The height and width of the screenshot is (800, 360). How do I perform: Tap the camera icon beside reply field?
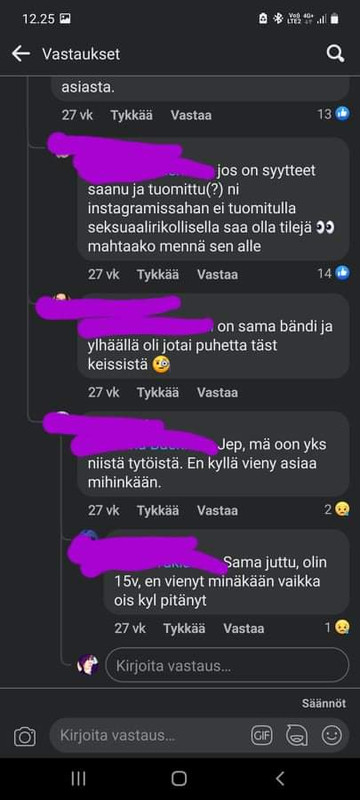point(24,737)
